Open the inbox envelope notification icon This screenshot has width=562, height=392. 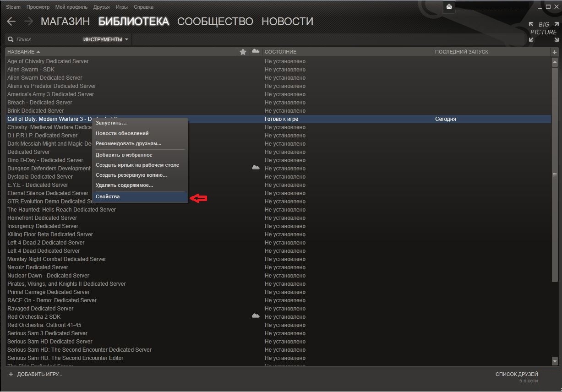tap(449, 6)
